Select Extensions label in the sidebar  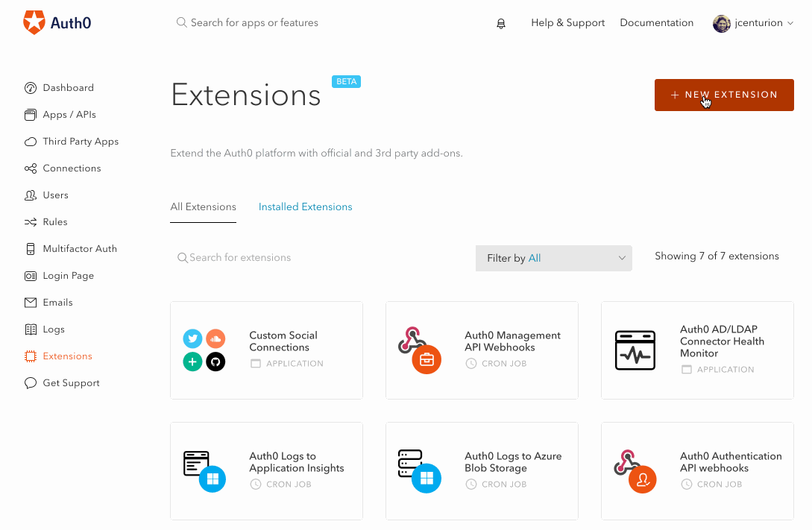(x=67, y=356)
